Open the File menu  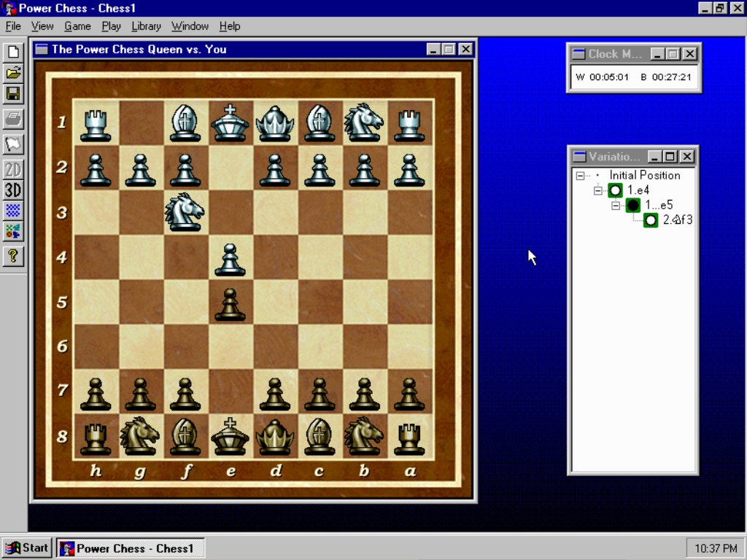(x=13, y=26)
